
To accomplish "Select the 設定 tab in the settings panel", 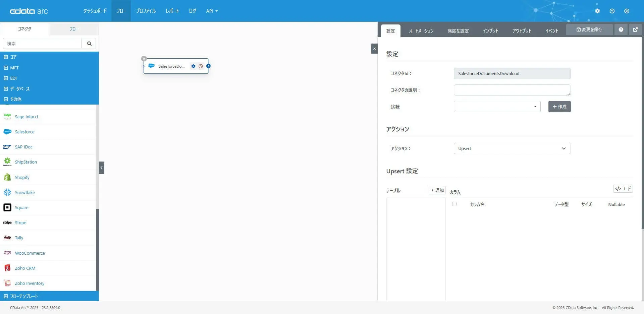I will tap(390, 31).
